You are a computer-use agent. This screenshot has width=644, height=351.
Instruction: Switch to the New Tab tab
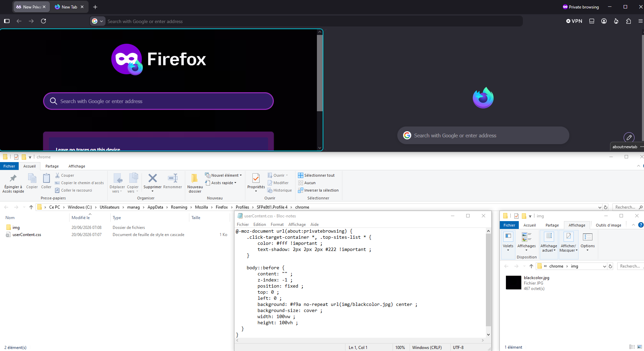click(69, 7)
